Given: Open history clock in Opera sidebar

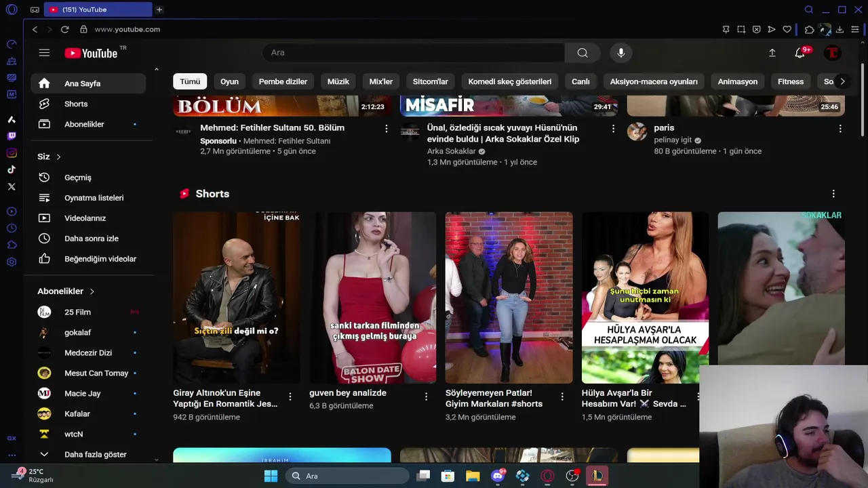Looking at the screenshot, I should [12, 228].
